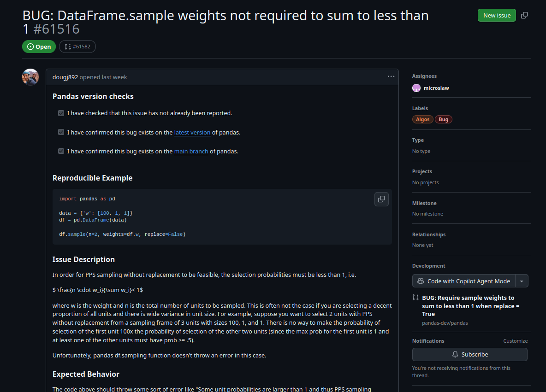Screen dimensions: 546x392
Task: Toggle the 'latest version' confirmation checkbox
Action: (61, 132)
